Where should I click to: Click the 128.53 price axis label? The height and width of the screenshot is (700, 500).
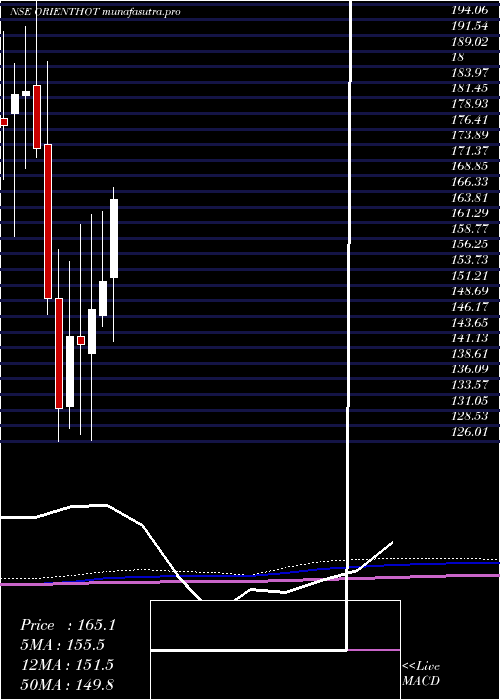point(470,416)
